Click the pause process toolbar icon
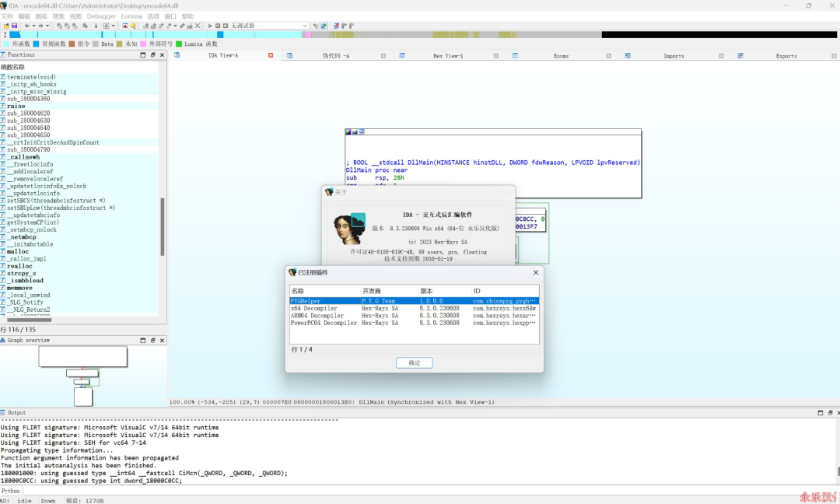840x504 pixels. tap(218, 26)
